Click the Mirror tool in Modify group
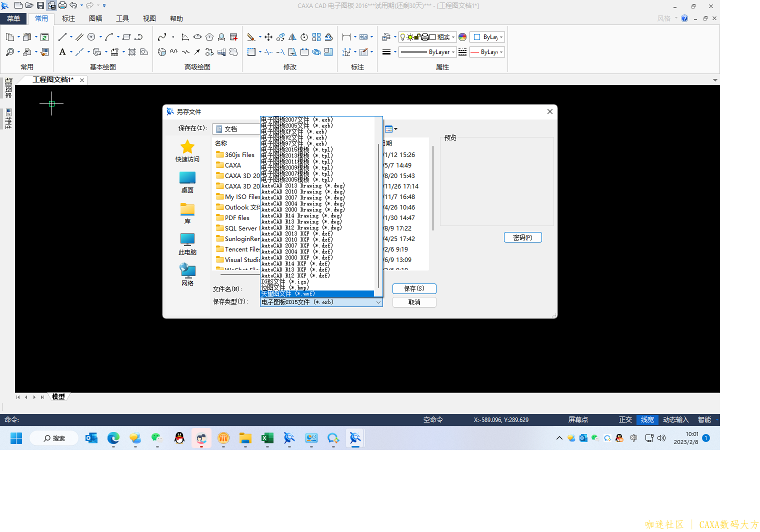This screenshot has width=760, height=532. click(x=292, y=37)
